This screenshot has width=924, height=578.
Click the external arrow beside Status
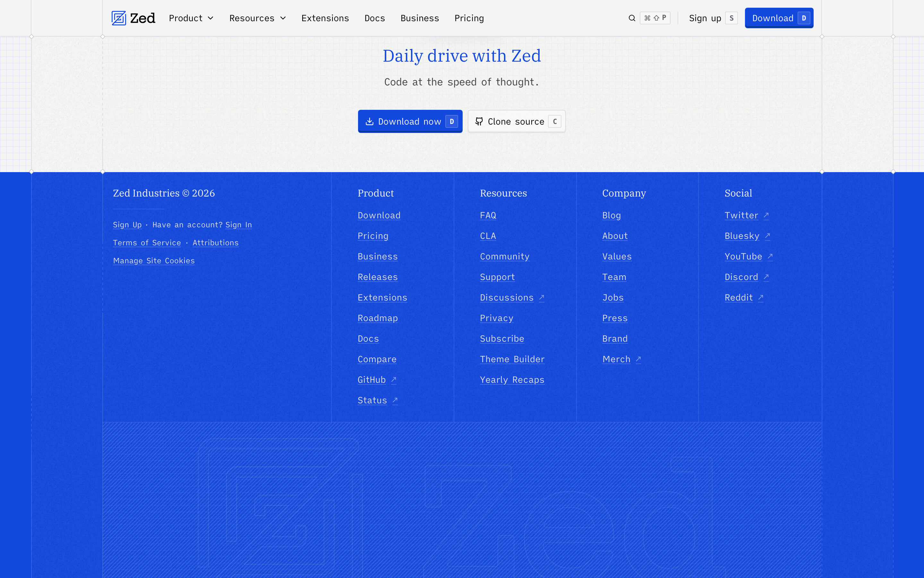(395, 400)
